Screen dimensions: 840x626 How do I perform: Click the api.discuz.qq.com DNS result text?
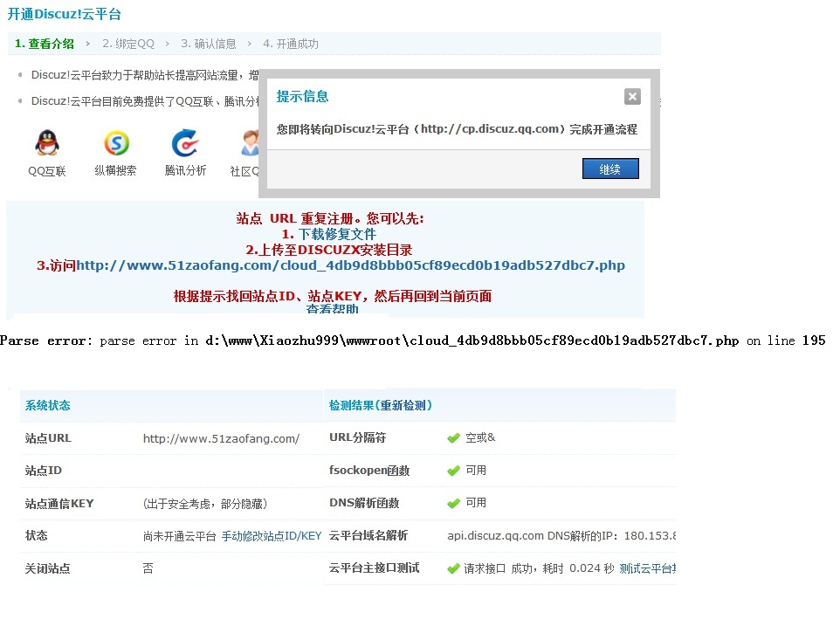point(561,535)
